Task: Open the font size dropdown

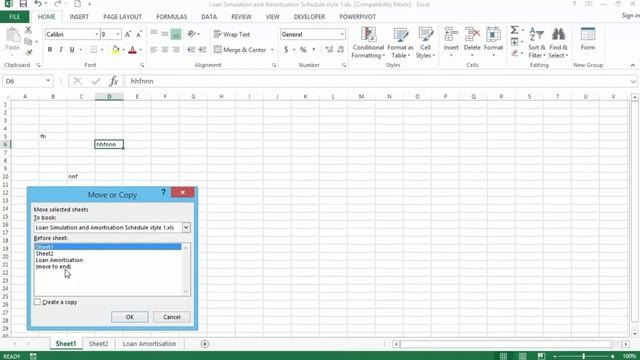Action: [x=118, y=34]
